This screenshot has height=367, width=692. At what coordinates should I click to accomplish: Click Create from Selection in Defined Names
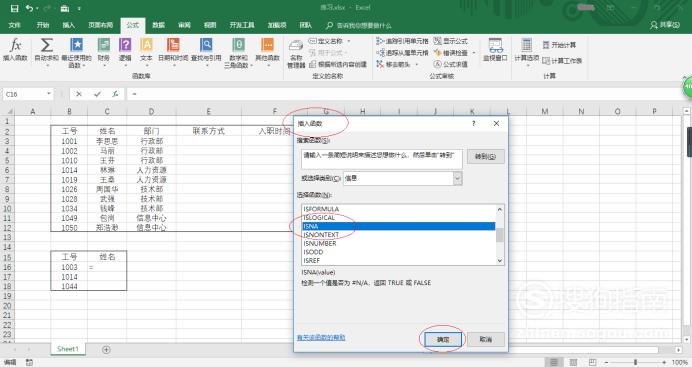(338, 64)
